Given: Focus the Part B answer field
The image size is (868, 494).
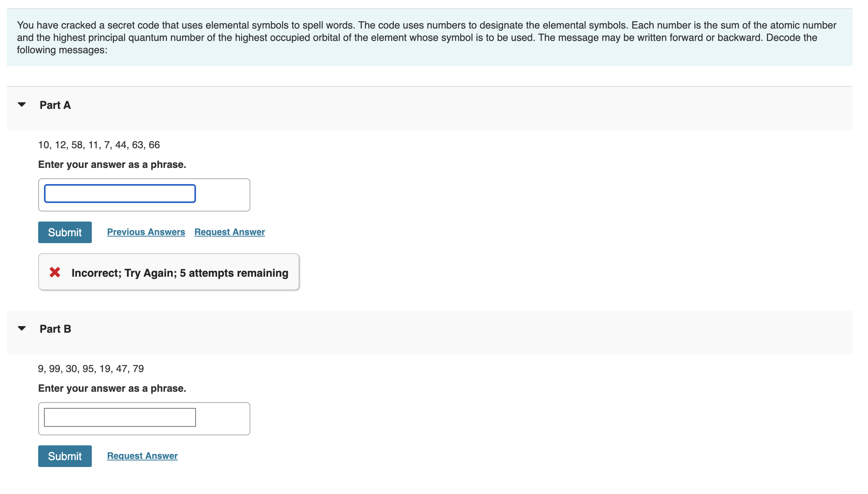Looking at the screenshot, I should pyautogui.click(x=120, y=417).
